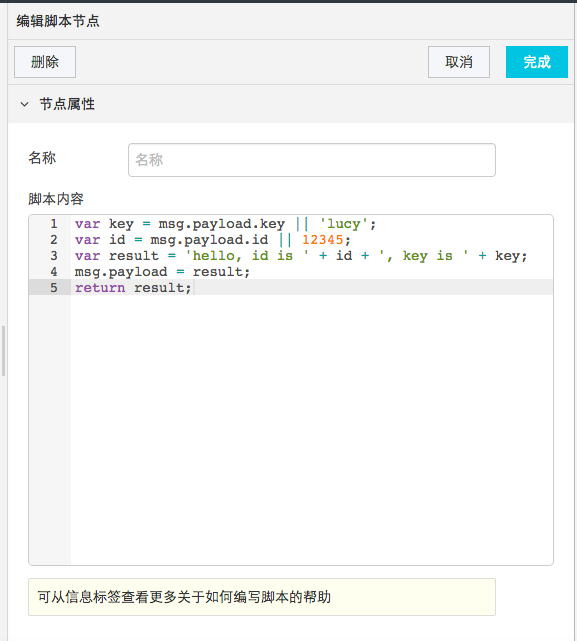Collapse the 节点属性 section chevron
The width and height of the screenshot is (577, 641).
pyautogui.click(x=25, y=104)
